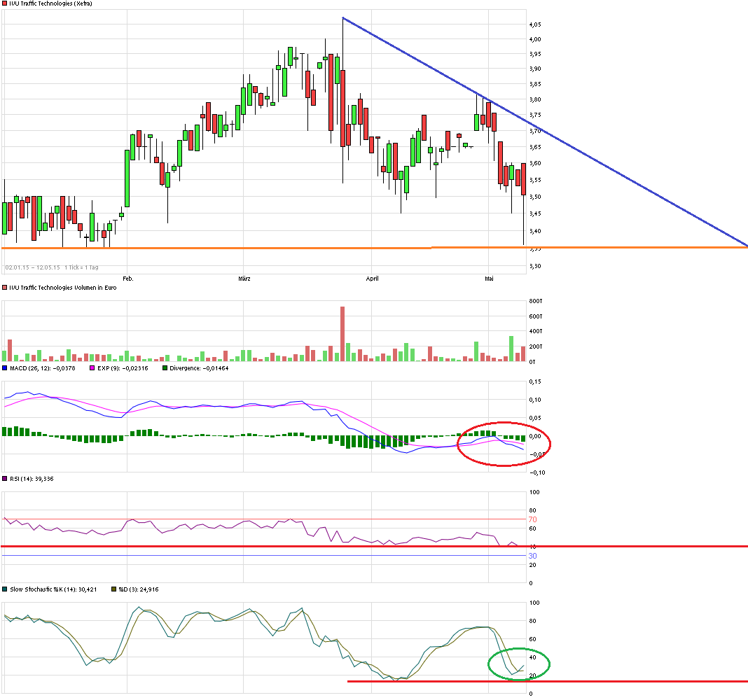Click the '3,60' price axis label
Screen dimensions: 748x700
535,163
